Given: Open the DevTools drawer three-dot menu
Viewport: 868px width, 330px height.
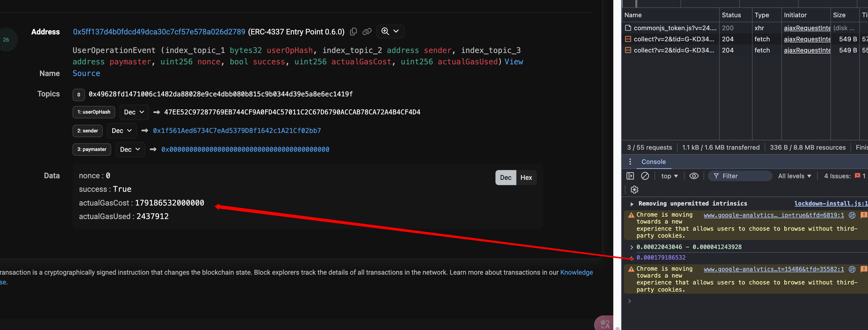Looking at the screenshot, I should click(x=630, y=162).
